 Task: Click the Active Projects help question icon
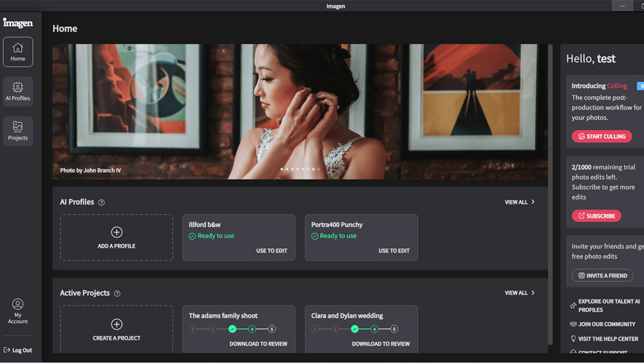pos(117,293)
